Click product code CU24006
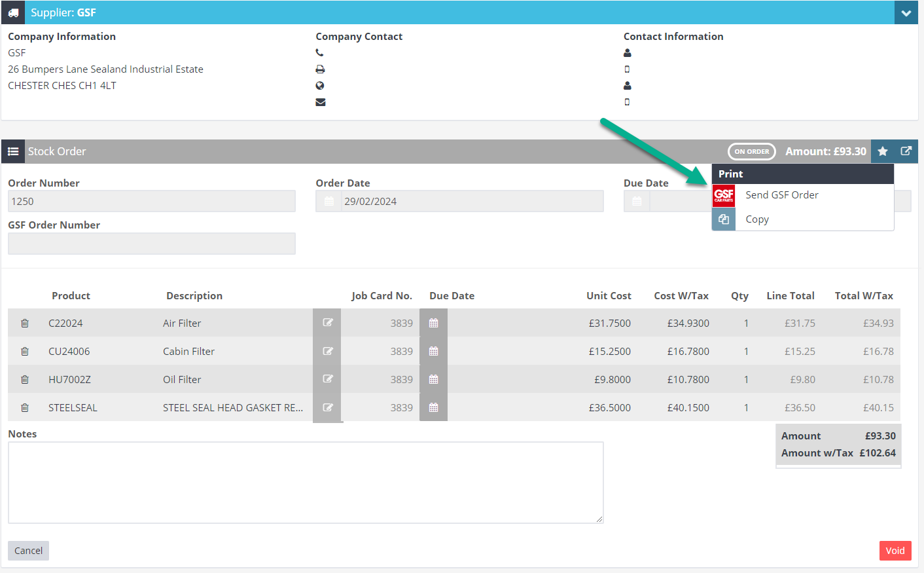The height and width of the screenshot is (573, 924). 69,351
